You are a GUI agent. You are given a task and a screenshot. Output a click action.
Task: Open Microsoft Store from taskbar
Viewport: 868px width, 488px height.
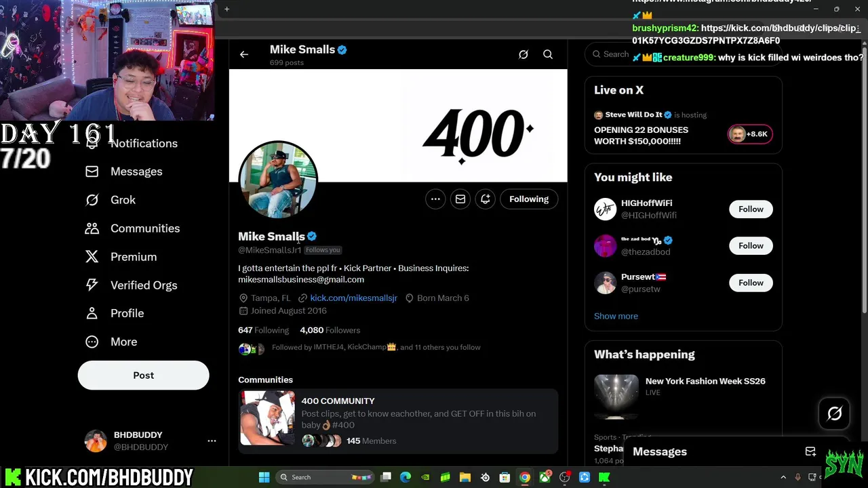click(505, 477)
